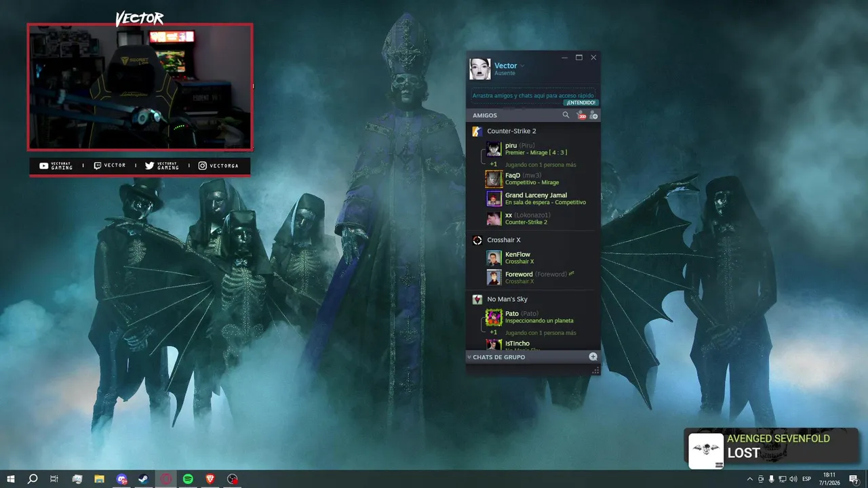Click the quick access drop area in friends list

(533, 96)
